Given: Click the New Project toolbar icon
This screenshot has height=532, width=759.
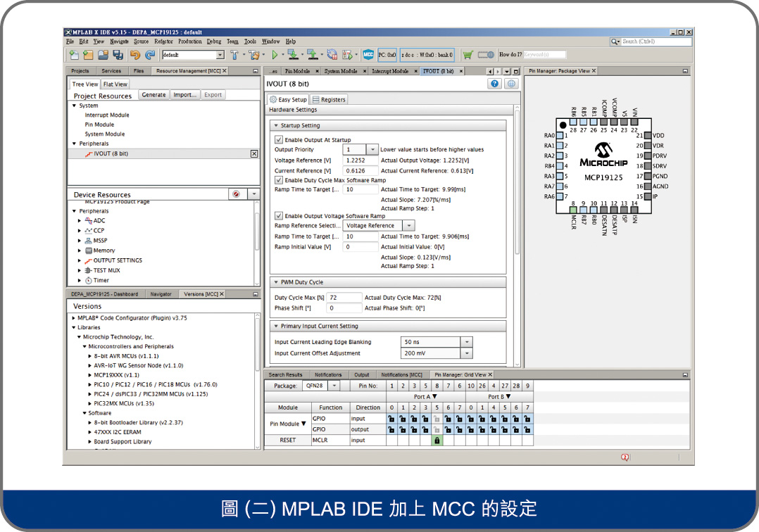Looking at the screenshot, I should coord(87,55).
